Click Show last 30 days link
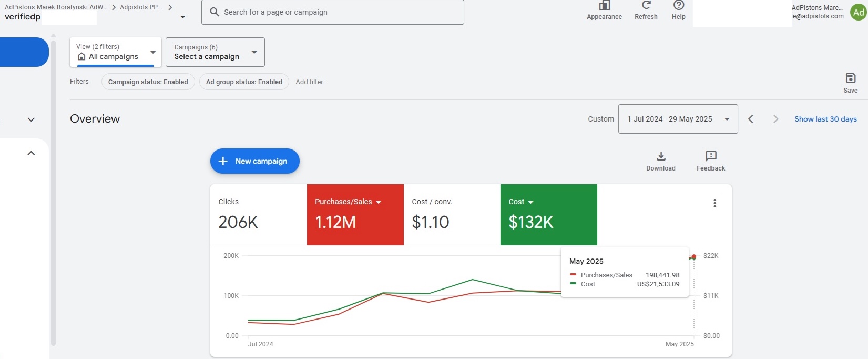 tap(825, 119)
